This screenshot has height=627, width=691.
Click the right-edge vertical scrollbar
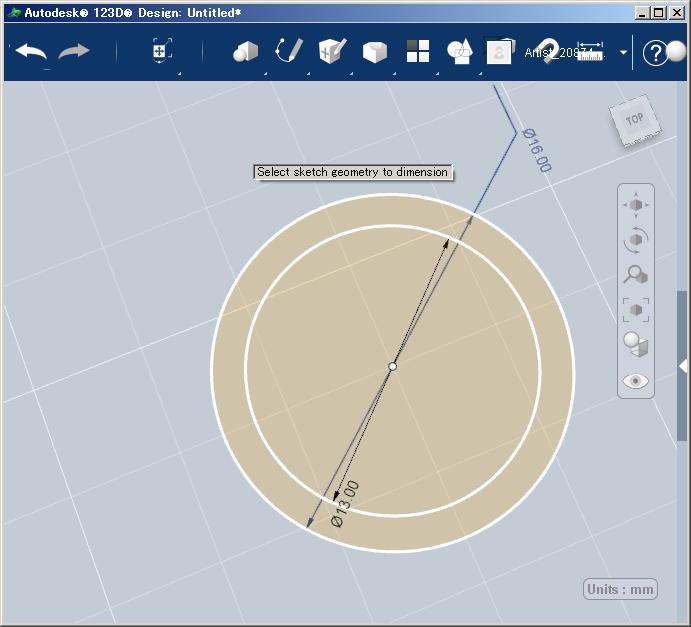pyautogui.click(x=682, y=365)
